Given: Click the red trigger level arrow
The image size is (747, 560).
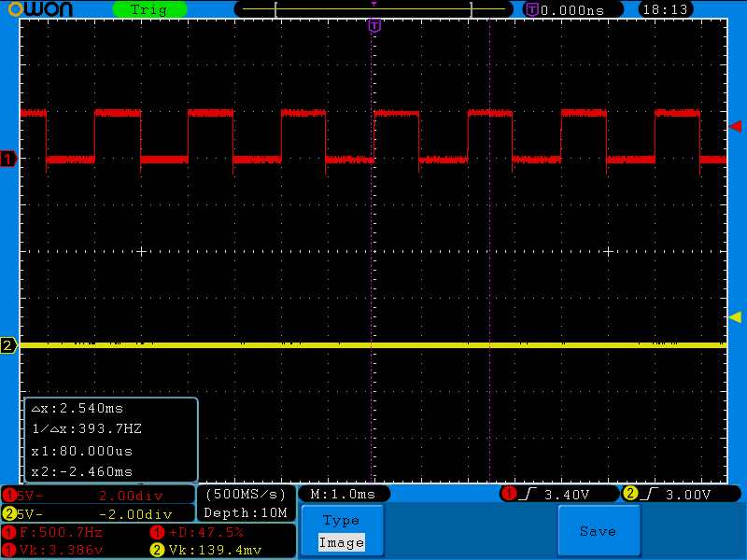Looking at the screenshot, I should tap(735, 126).
